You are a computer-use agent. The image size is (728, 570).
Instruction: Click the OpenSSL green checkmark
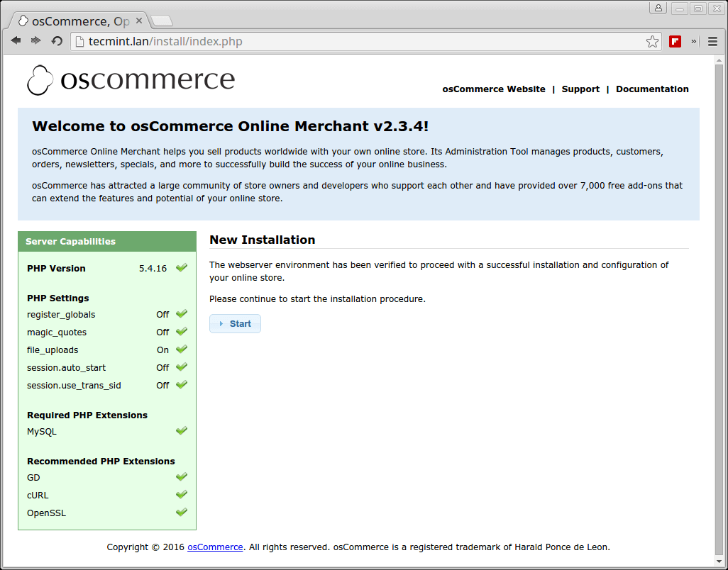tap(182, 512)
